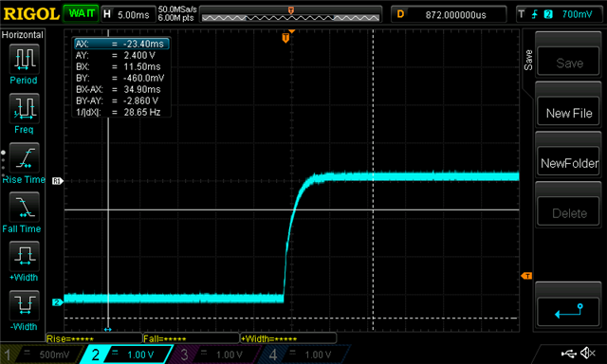Click the back arrow softkey icon
This screenshot has height=364, width=607.
click(568, 311)
